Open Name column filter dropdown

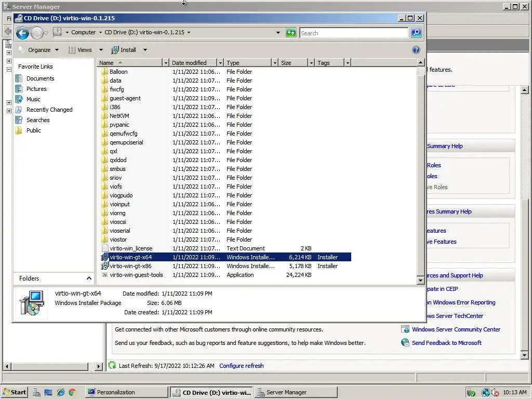(x=166, y=63)
